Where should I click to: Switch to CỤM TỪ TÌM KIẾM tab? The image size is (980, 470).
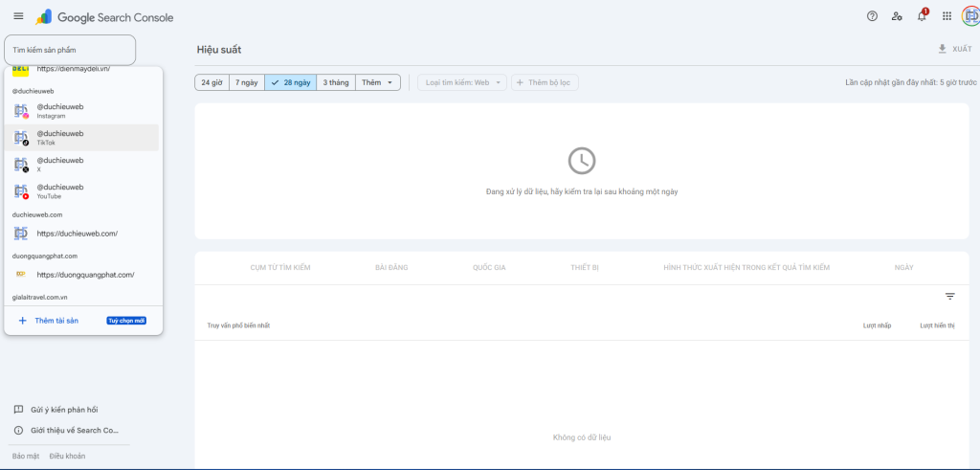tap(280, 267)
